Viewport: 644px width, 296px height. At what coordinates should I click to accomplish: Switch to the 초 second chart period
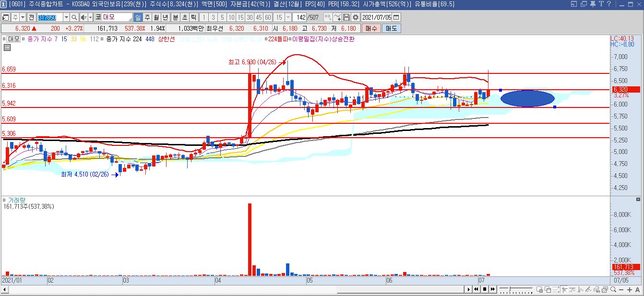(x=185, y=17)
